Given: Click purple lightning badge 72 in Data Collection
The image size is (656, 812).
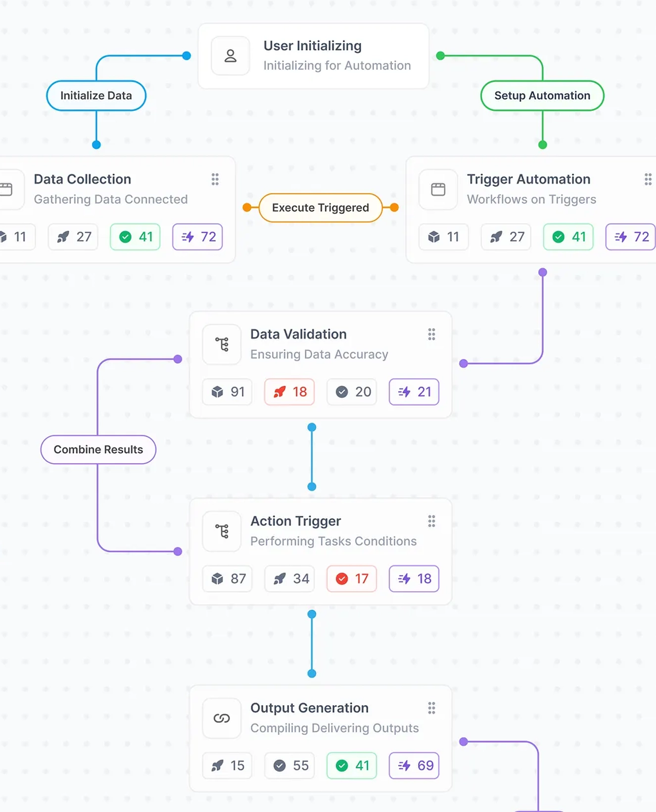Looking at the screenshot, I should point(197,237).
